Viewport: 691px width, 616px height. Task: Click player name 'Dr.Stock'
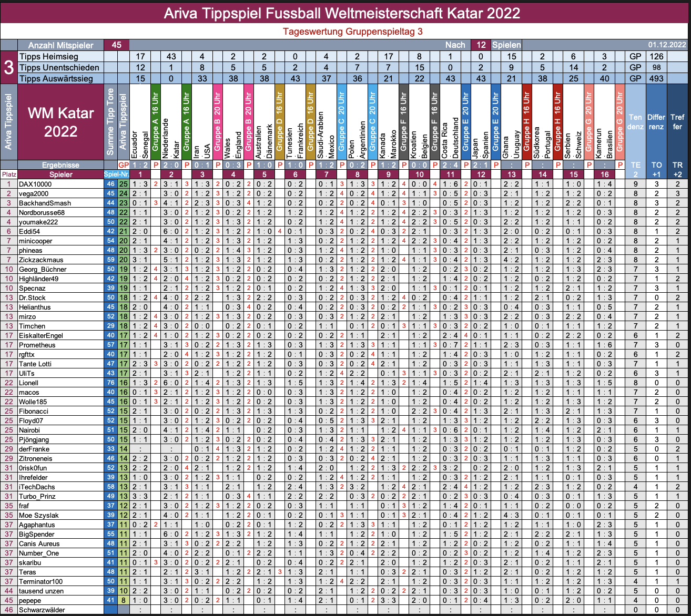[33, 297]
